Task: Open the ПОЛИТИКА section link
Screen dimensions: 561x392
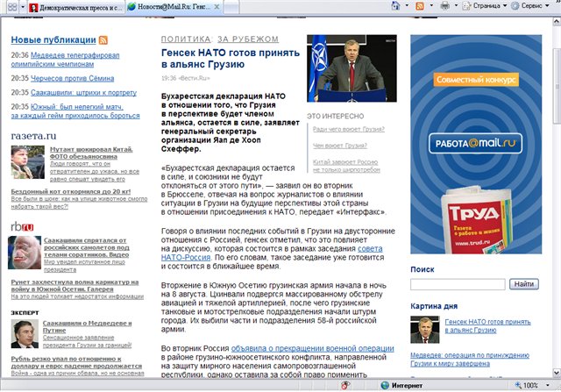Action: [186, 39]
